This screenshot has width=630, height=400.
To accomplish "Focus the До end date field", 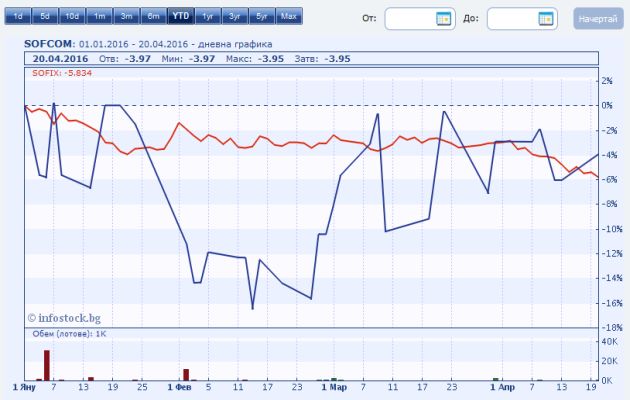I will 522,18.
